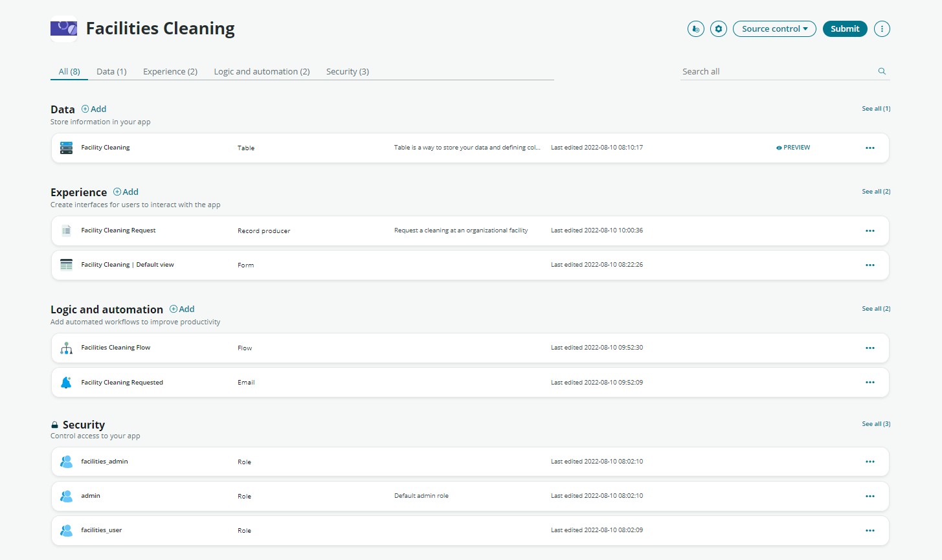The width and height of the screenshot is (942, 560).
Task: Add a new Experience item
Action: click(x=126, y=192)
